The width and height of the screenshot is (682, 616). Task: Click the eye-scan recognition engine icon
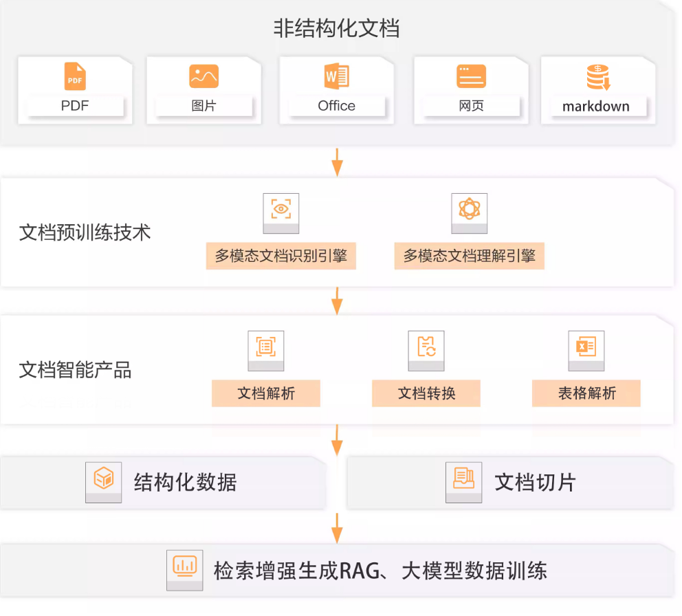click(x=281, y=209)
